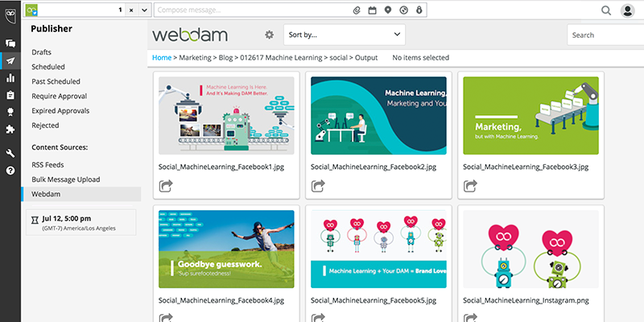
Task: Click the Jul 12, 5:00 pm time display
Action: [x=67, y=218]
